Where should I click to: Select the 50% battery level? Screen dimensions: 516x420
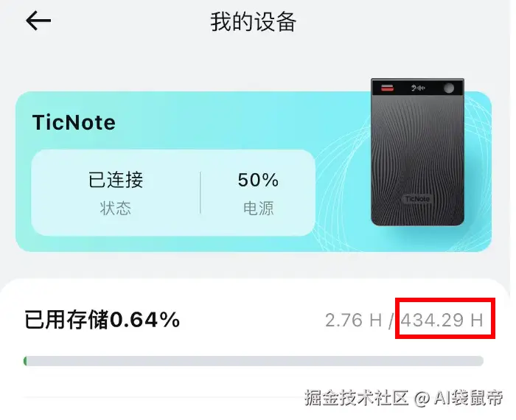[x=258, y=180]
